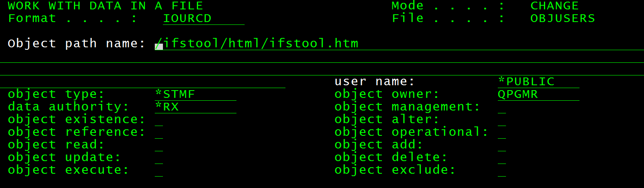Click the object update input field
644x188 pixels.
click(x=159, y=157)
